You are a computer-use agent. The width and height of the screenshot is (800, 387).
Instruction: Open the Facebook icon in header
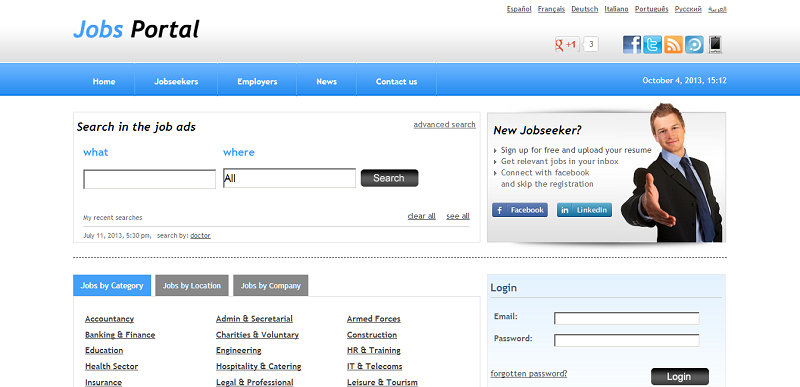point(632,45)
